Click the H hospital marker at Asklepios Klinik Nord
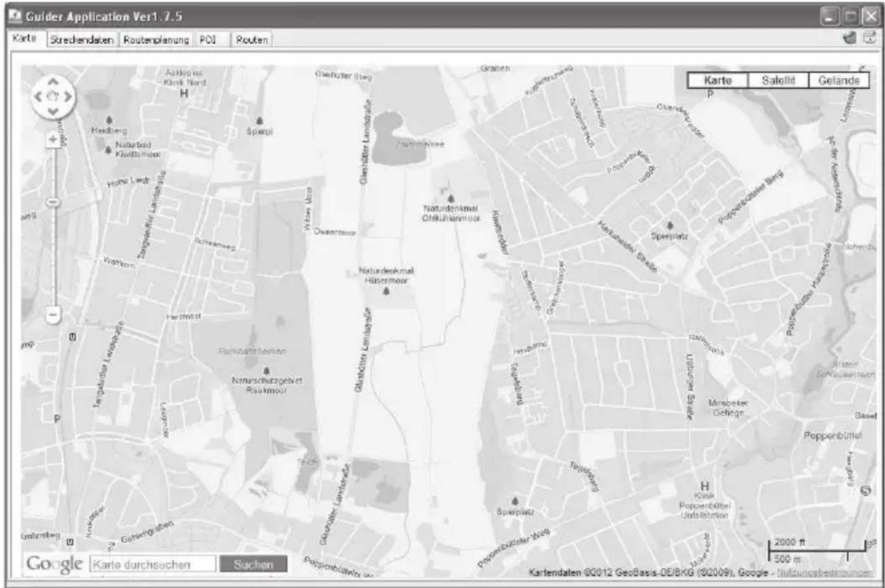This screenshot has width=885, height=588. point(184,94)
